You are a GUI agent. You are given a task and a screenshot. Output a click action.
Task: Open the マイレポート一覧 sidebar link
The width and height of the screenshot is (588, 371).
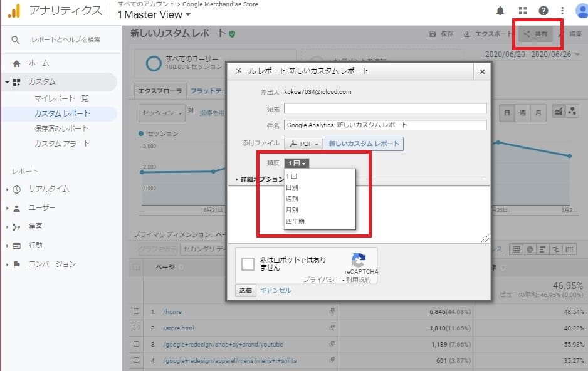click(x=61, y=98)
